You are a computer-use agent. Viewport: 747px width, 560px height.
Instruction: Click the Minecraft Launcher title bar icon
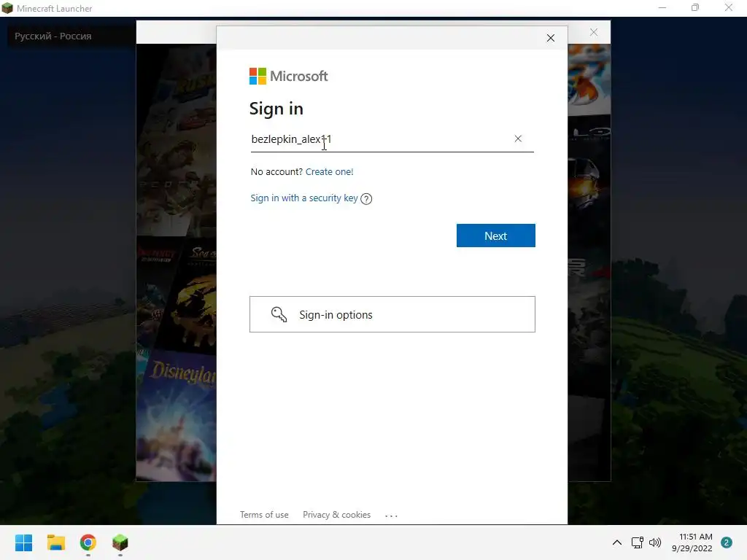coord(7,8)
